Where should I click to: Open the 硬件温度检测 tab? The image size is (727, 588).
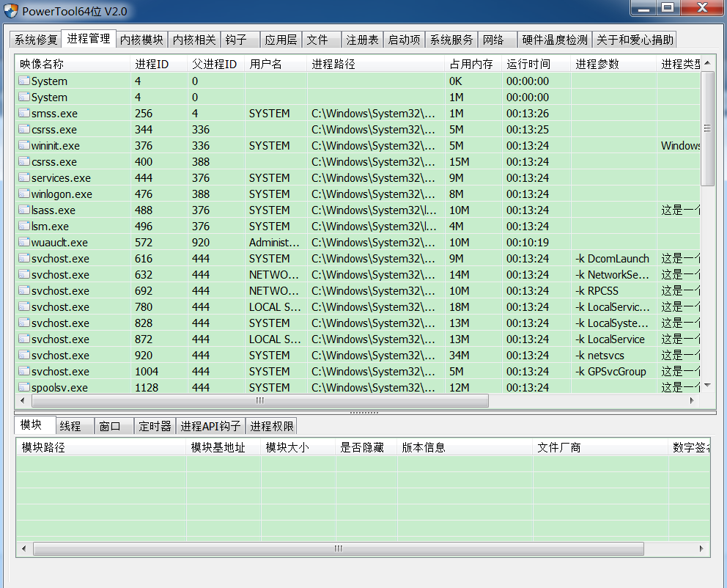pyautogui.click(x=555, y=40)
